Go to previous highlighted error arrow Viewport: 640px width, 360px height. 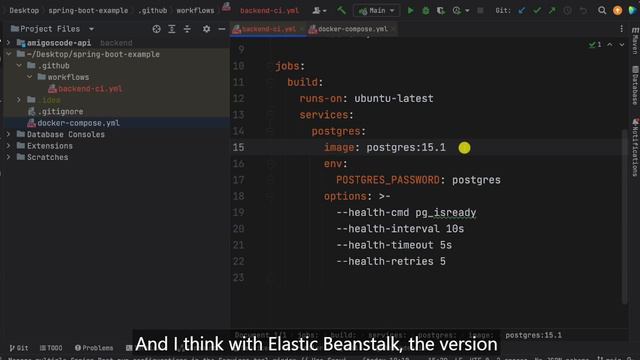click(x=609, y=44)
